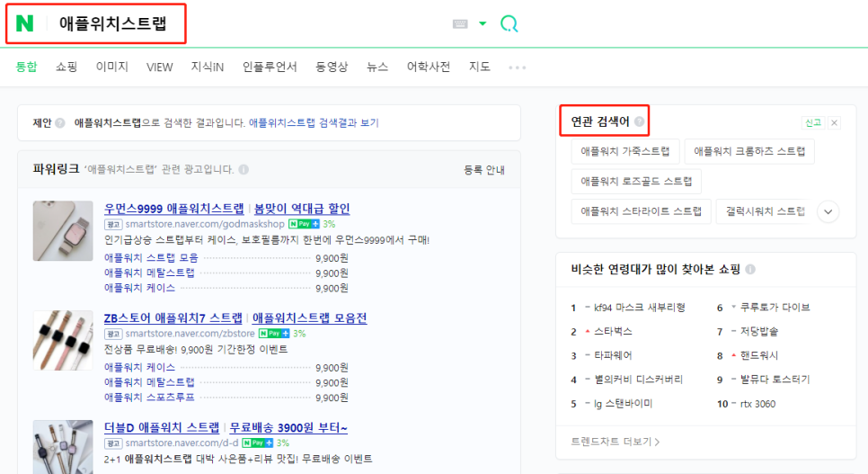Open the ZB스토어 애플워치7 스트랩 link
Viewport: 868px width, 474px height.
point(173,318)
